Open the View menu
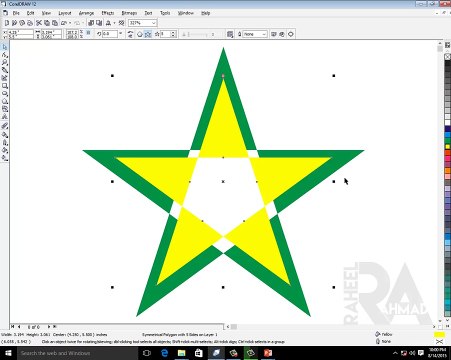 click(x=46, y=13)
